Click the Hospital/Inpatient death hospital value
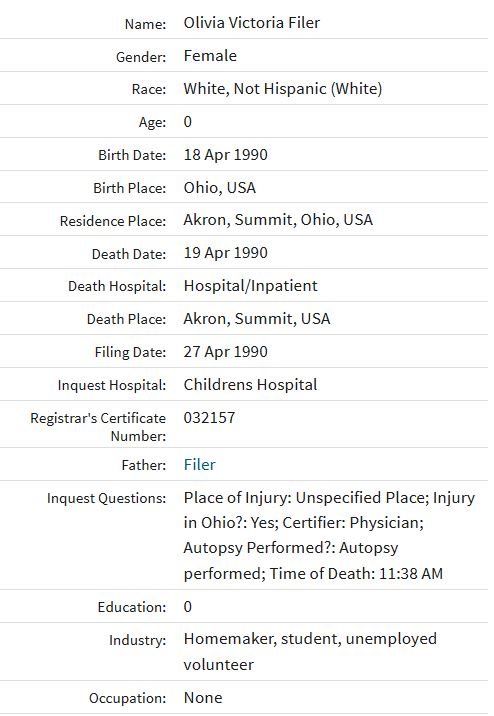494x716 pixels. click(250, 285)
